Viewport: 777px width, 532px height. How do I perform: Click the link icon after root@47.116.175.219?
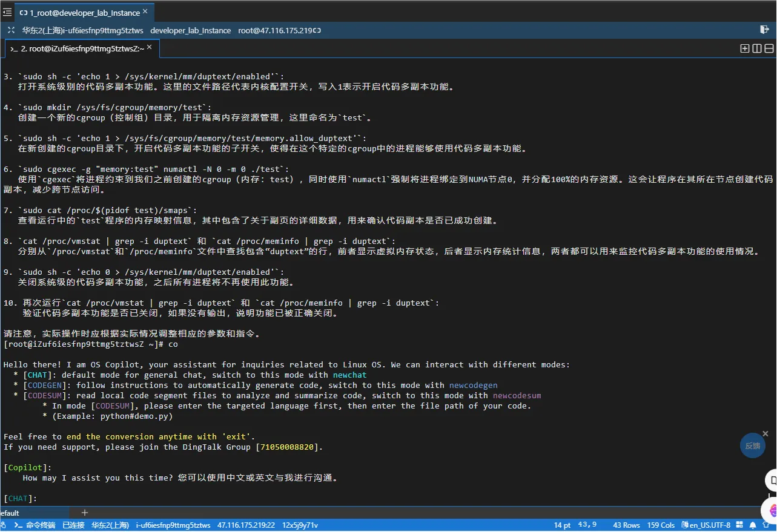pos(317,30)
